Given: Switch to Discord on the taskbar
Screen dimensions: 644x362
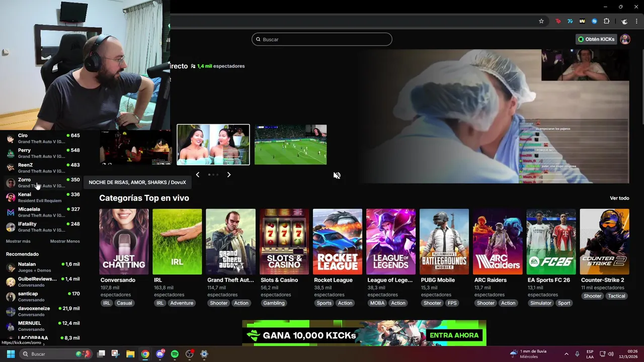Looking at the screenshot, I should (x=160, y=354).
